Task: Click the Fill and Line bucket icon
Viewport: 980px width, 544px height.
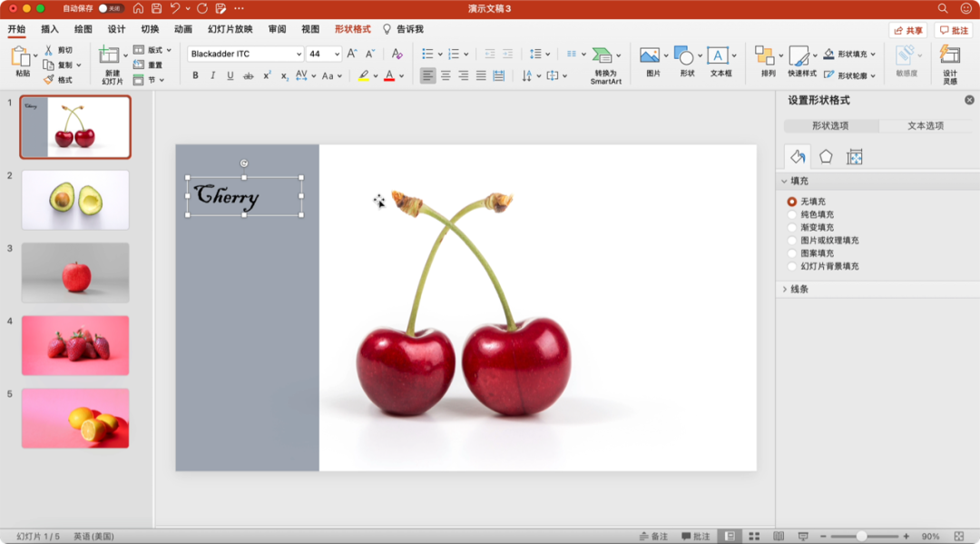Action: pyautogui.click(x=797, y=156)
